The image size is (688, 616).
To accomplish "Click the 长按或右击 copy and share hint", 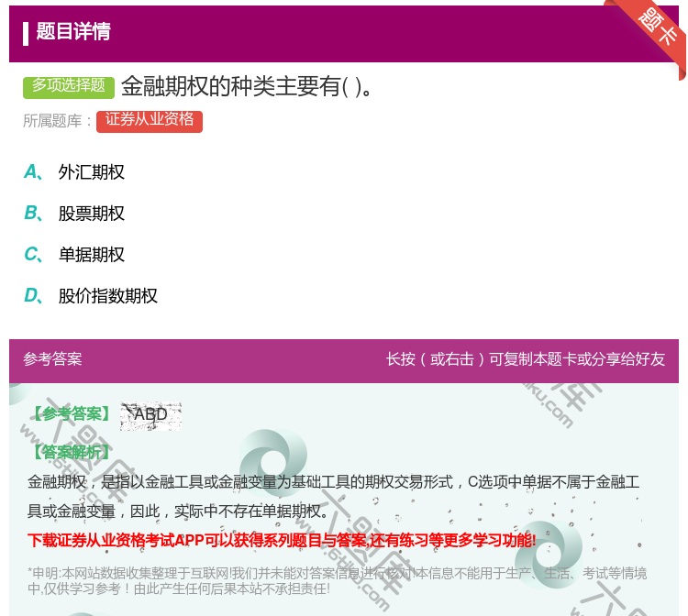I will (525, 359).
